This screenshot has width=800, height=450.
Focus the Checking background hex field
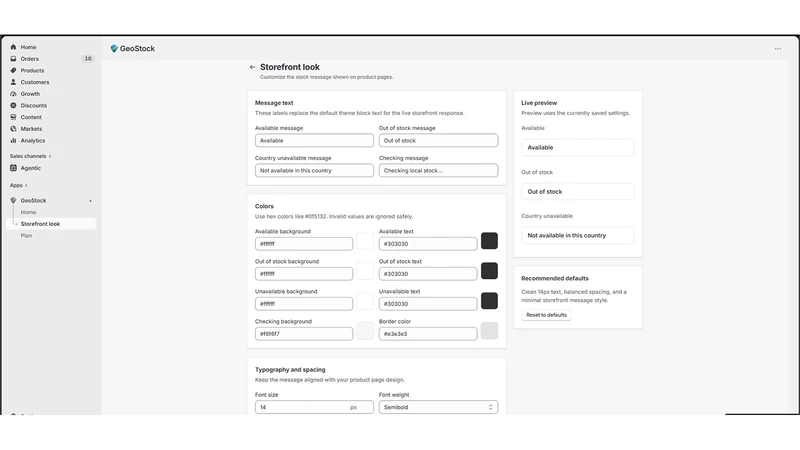click(304, 334)
